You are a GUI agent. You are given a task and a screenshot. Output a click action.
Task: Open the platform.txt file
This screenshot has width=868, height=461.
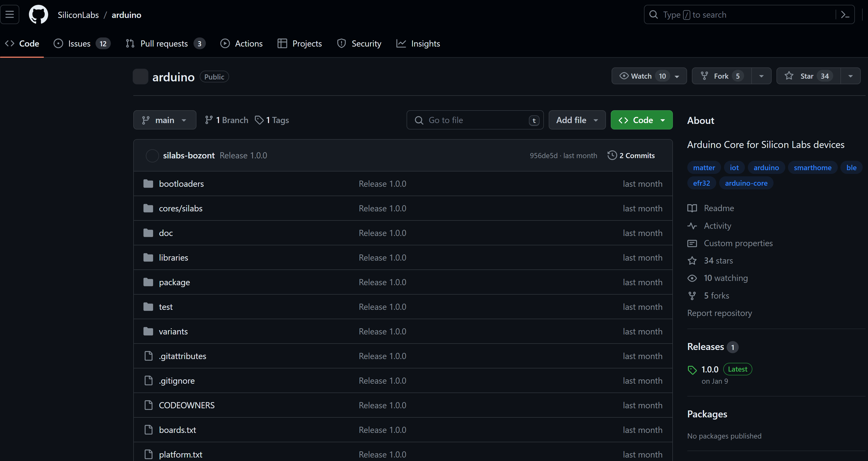pos(181,454)
